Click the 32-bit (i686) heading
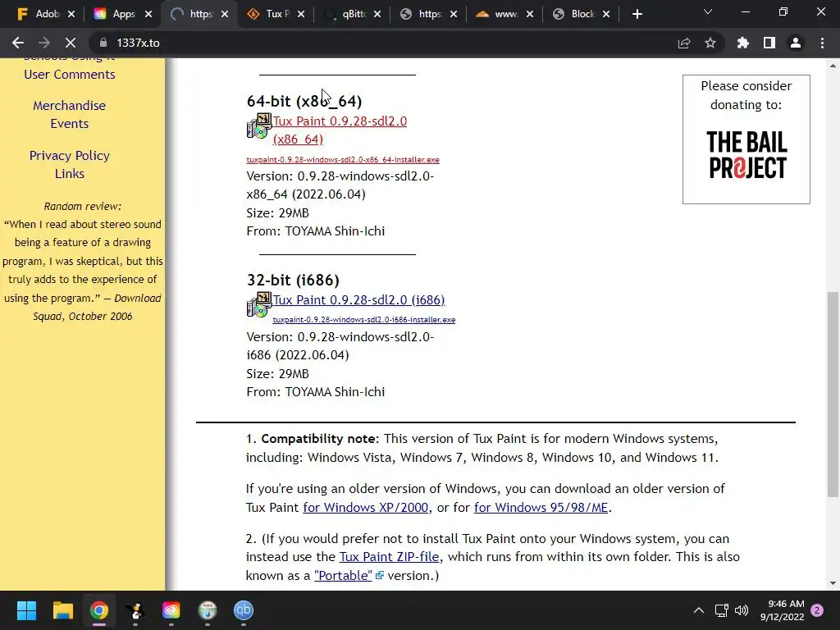This screenshot has width=840, height=630. point(293,280)
